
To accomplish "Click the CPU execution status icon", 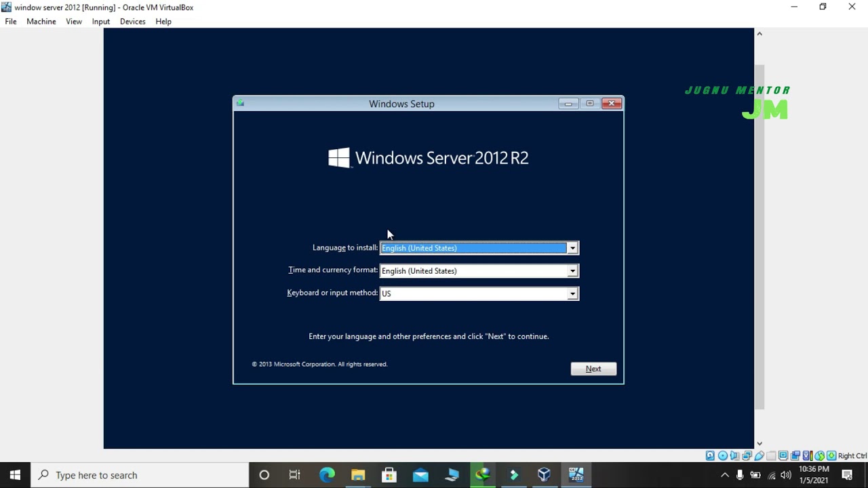I will pos(808,455).
